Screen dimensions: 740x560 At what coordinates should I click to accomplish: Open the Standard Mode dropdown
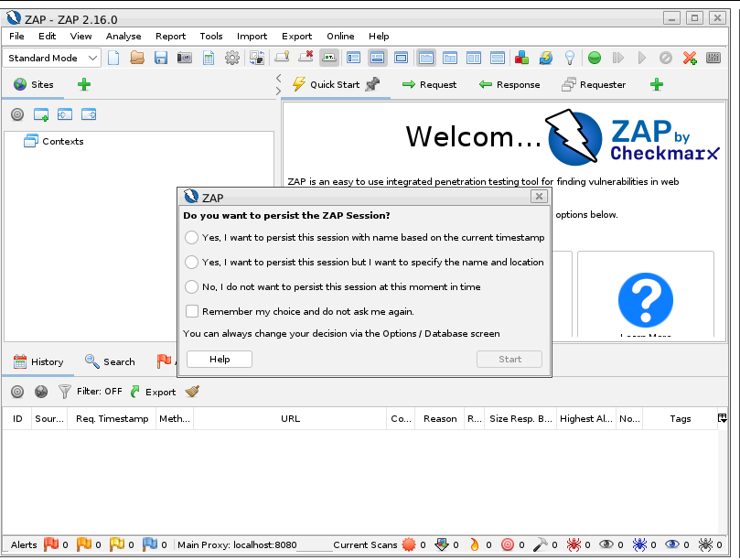[54, 58]
